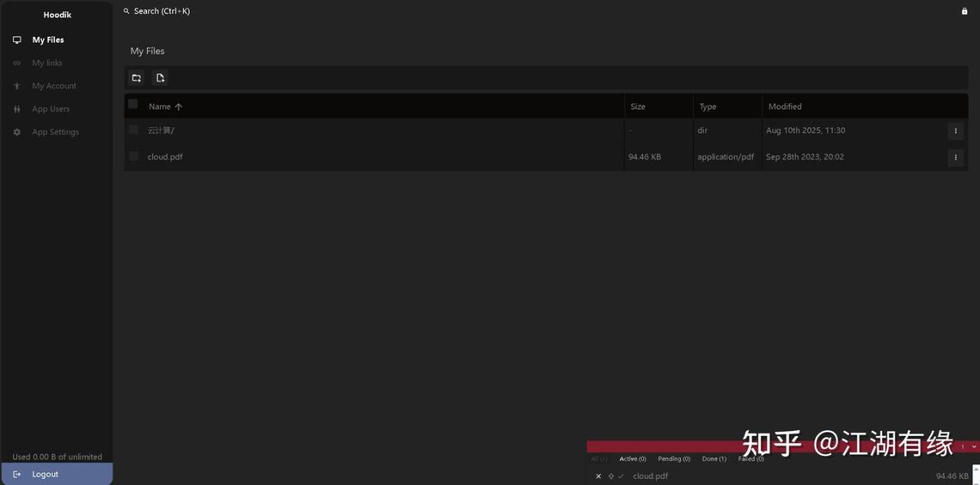
Task: Click the App Settings gear icon
Action: coord(17,132)
